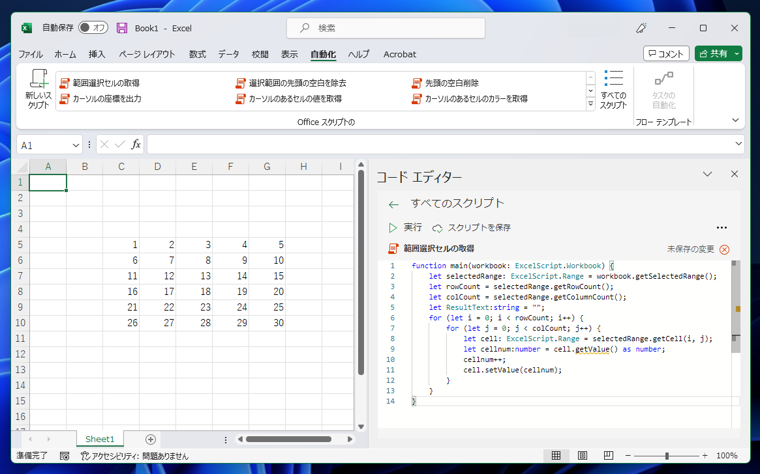
Task: Click the タスクの自動化 flow icon
Action: point(664,90)
